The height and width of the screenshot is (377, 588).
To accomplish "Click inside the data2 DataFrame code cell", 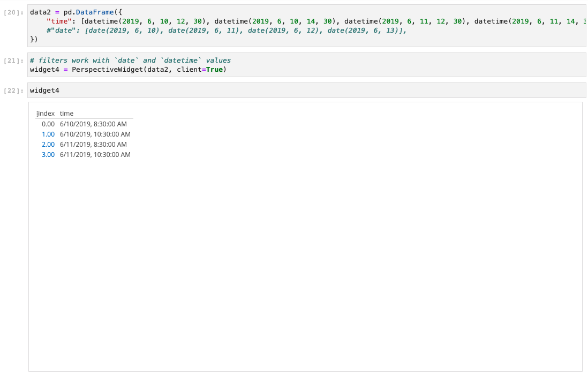I will [107, 12].
